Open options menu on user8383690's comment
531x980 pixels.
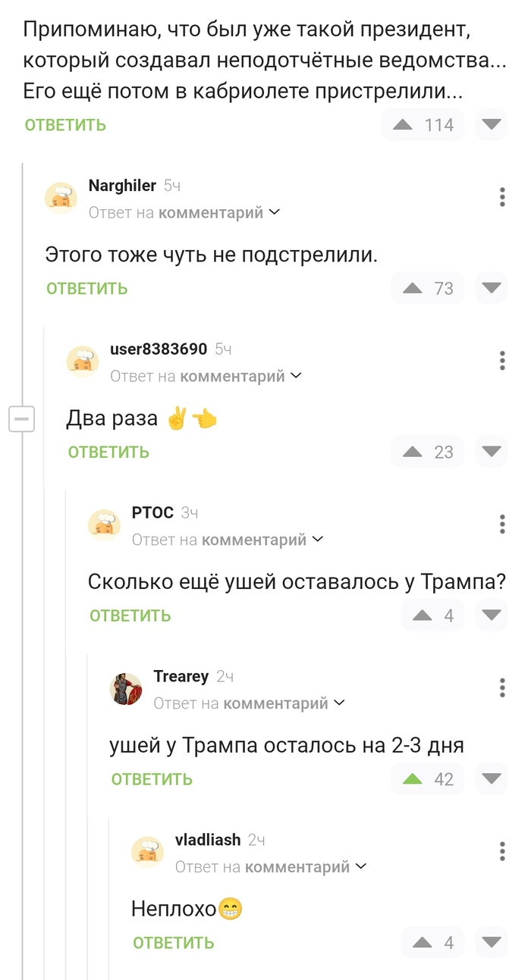[x=501, y=361]
